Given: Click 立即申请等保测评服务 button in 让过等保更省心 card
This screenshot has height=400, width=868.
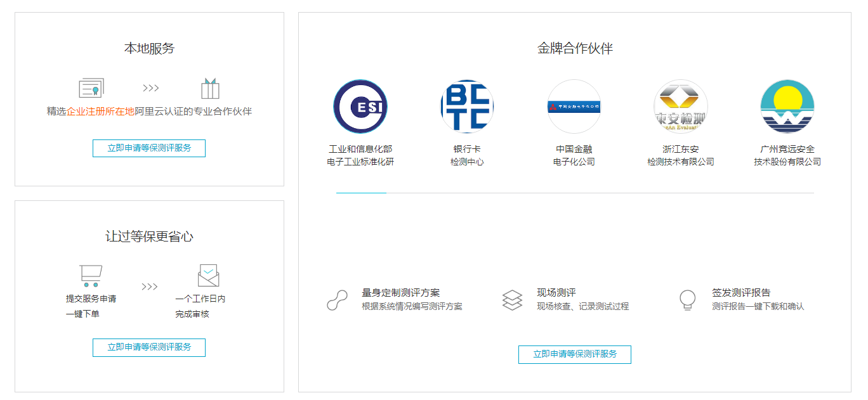Looking at the screenshot, I should click(149, 347).
